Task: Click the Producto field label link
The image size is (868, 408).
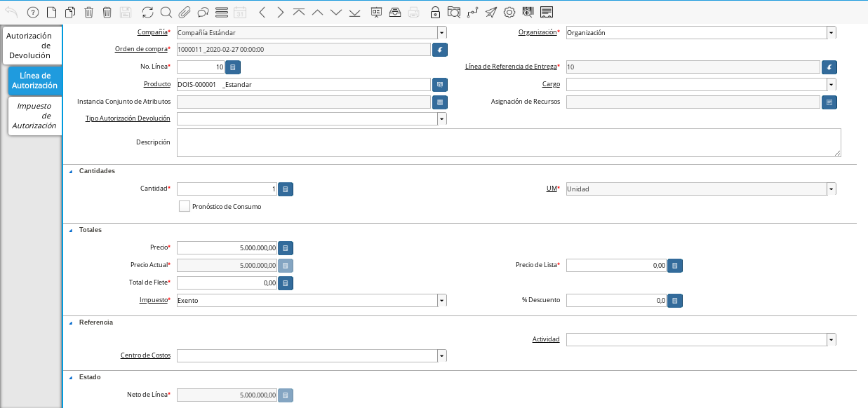Action: pyautogui.click(x=158, y=84)
